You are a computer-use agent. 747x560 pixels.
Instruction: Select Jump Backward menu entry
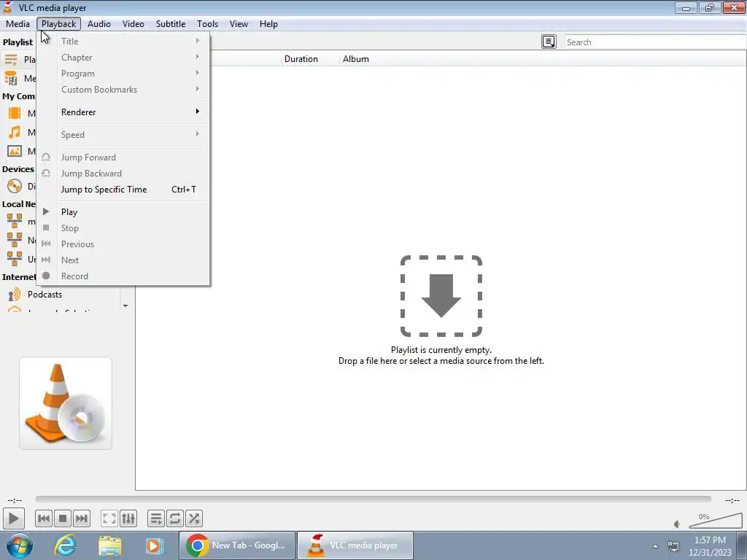[x=123, y=174]
